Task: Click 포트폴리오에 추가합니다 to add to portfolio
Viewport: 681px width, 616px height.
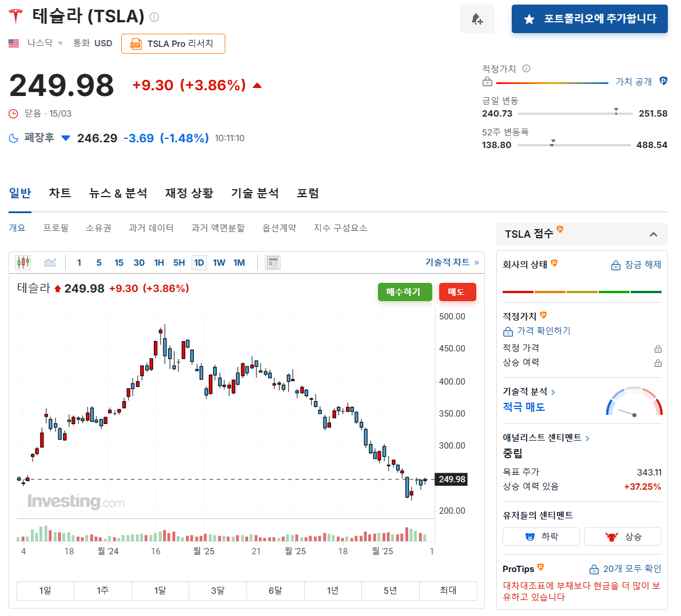Action: (590, 19)
